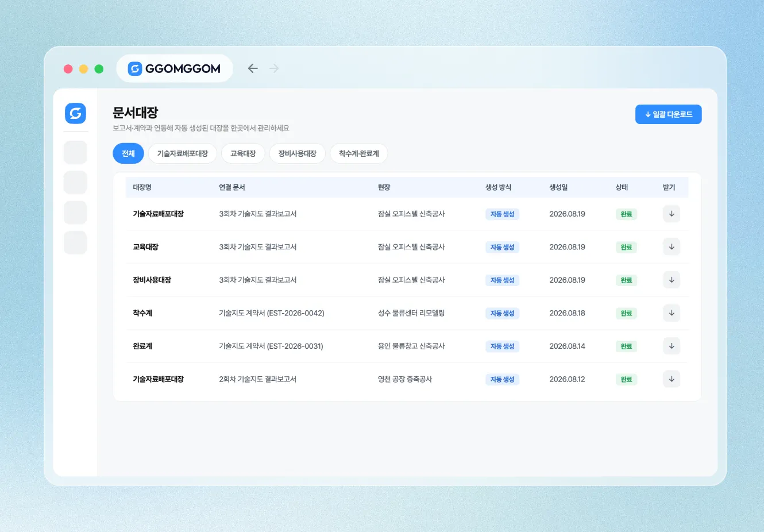Image resolution: width=764 pixels, height=532 pixels.
Task: Go back with the left arrow
Action: tap(253, 68)
